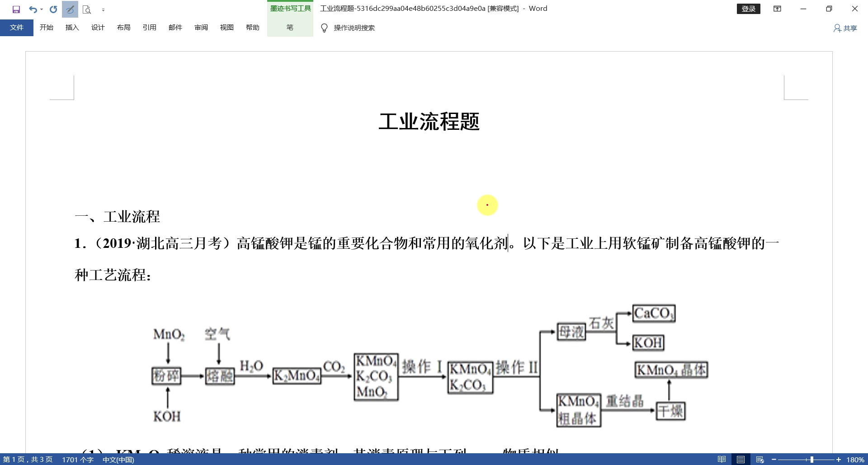Image resolution: width=868 pixels, height=465 pixels.
Task: Open print preview from quick access toolbar
Action: pyautogui.click(x=87, y=9)
